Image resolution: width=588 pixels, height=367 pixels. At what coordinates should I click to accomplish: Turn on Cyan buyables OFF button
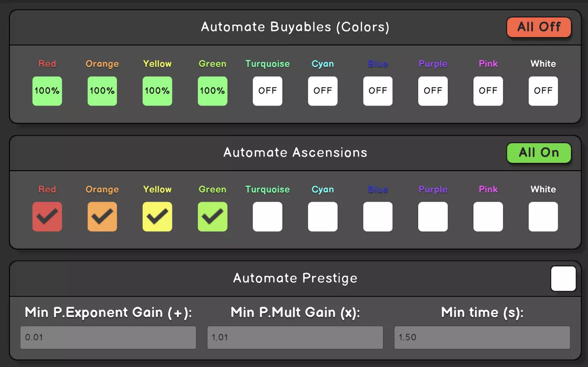click(x=322, y=91)
